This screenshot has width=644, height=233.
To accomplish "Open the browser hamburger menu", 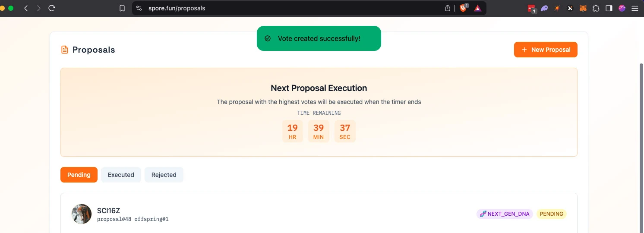I will pyautogui.click(x=635, y=8).
